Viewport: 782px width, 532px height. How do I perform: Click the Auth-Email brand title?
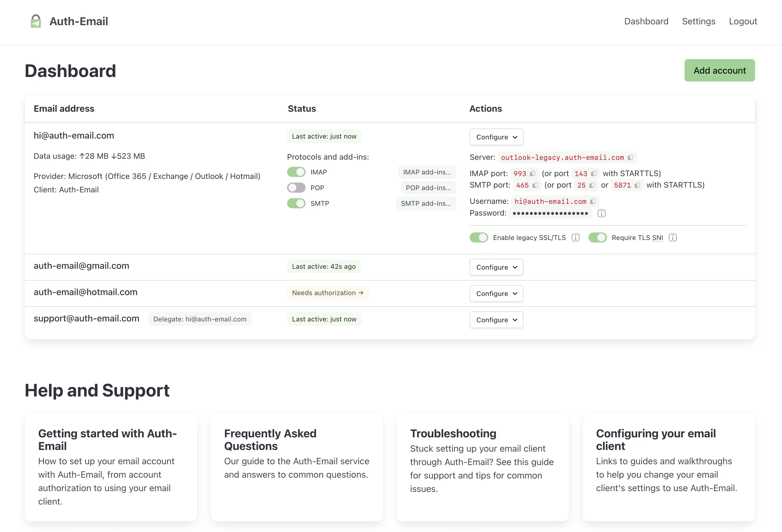pos(79,21)
